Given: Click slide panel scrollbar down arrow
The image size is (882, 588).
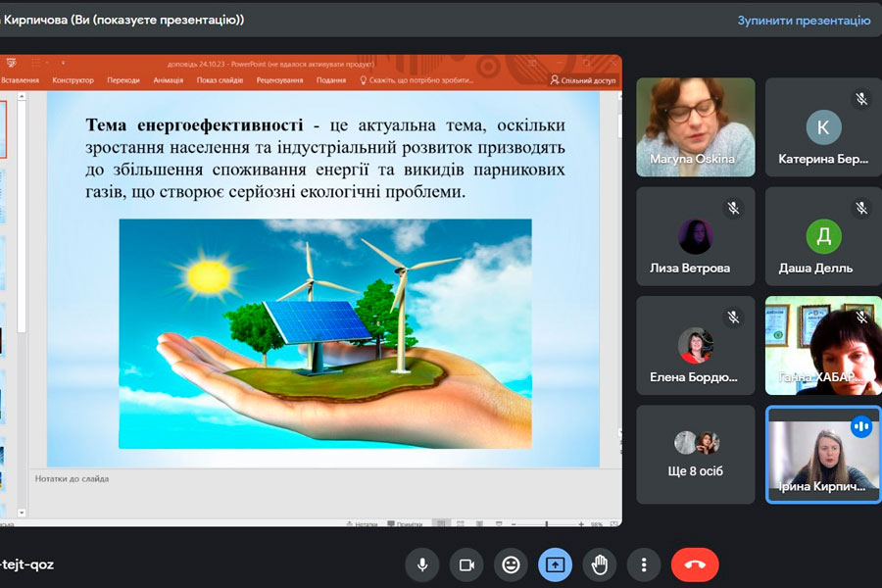Looking at the screenshot, I should pyautogui.click(x=22, y=513).
